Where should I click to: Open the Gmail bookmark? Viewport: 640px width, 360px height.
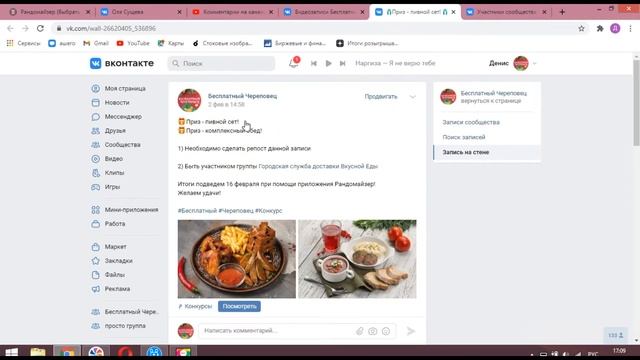96,43
